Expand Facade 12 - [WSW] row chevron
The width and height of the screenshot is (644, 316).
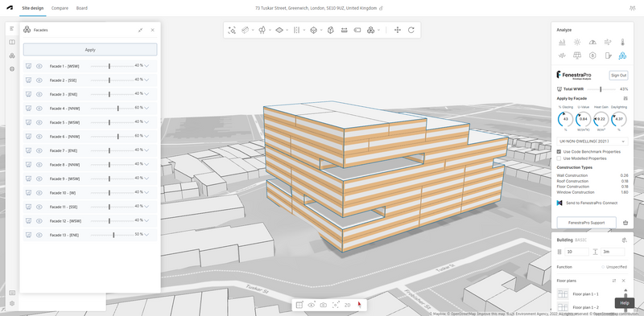coord(147,221)
